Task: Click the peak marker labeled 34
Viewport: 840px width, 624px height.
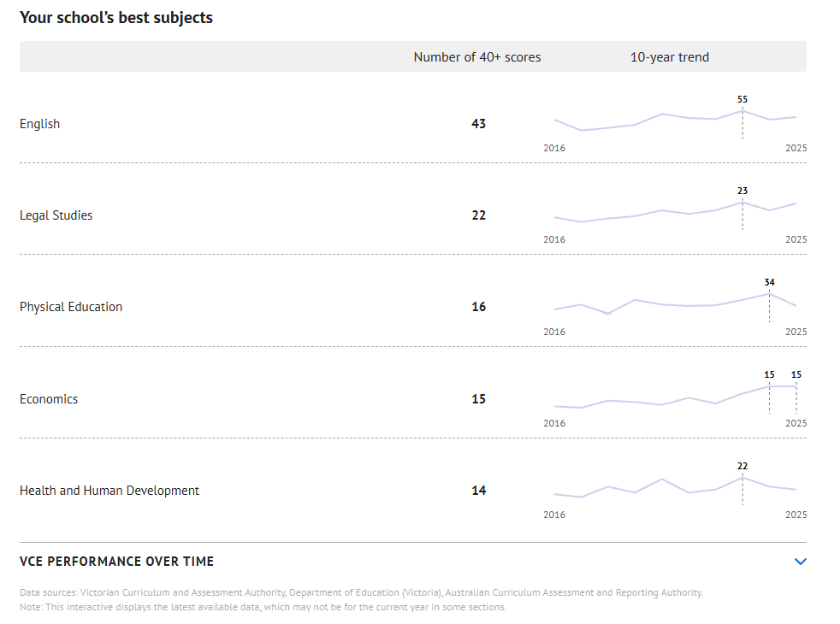Action: 769,282
